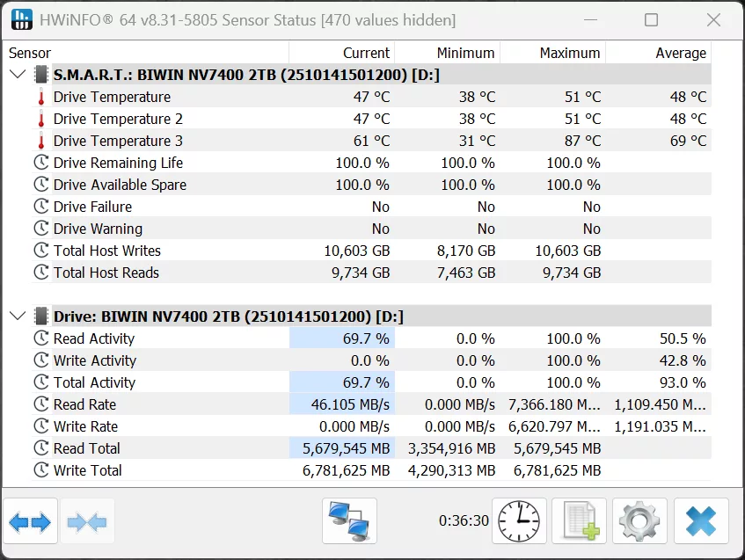The height and width of the screenshot is (560, 745).
Task: Reset the elapsed time clock button
Action: [x=519, y=521]
